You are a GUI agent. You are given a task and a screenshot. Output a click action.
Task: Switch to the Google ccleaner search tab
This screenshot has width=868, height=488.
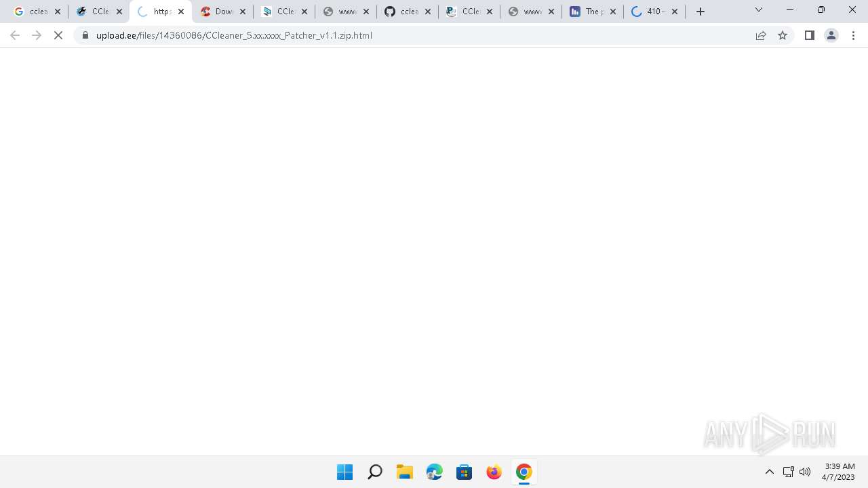pyautogui.click(x=37, y=12)
